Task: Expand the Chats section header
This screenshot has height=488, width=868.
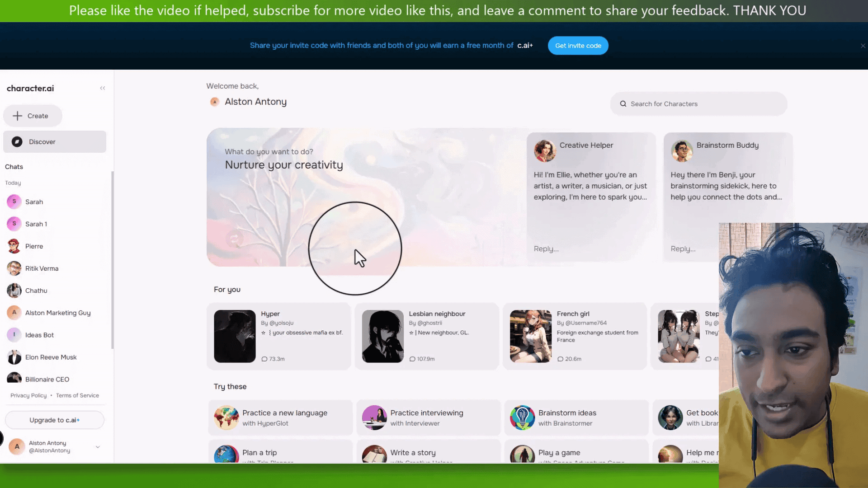Action: [x=14, y=166]
